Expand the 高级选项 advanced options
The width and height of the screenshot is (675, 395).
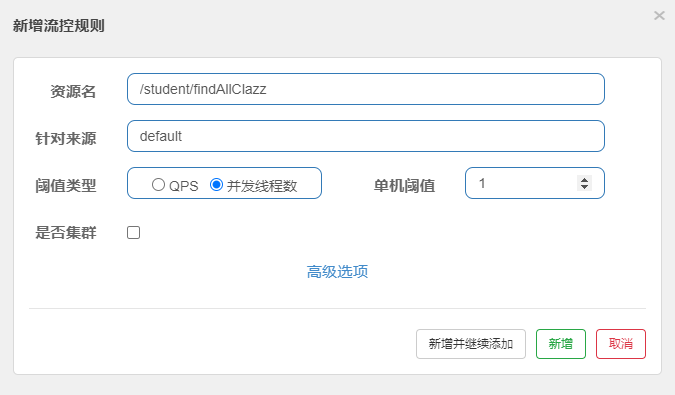coord(337,272)
